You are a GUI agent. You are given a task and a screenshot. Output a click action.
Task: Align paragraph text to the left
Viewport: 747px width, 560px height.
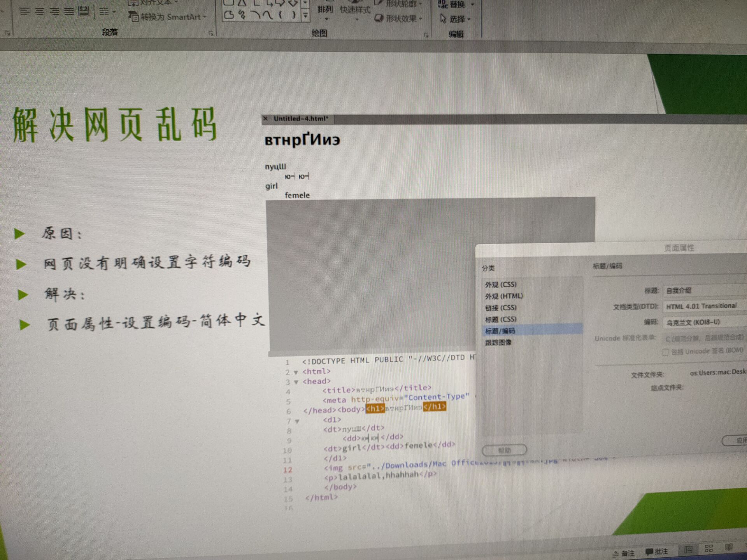pos(25,12)
